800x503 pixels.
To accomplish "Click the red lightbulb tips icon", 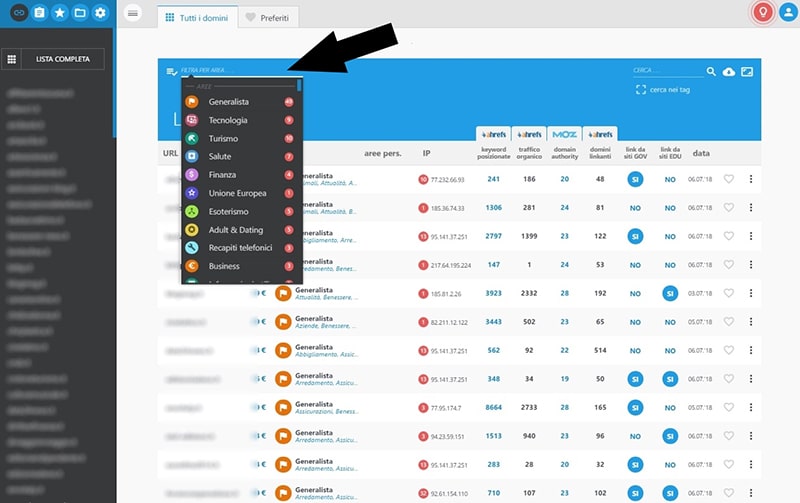I will click(x=763, y=13).
